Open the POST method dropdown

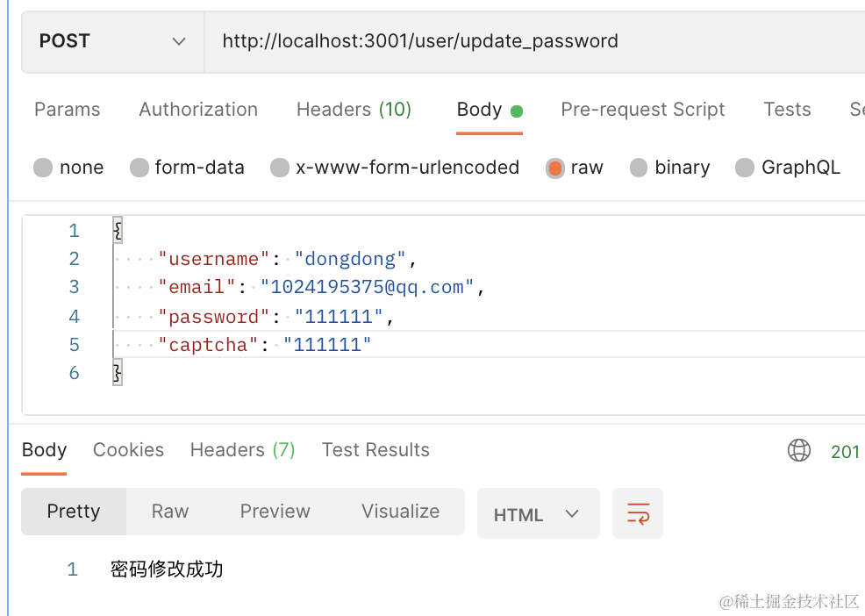pyautogui.click(x=113, y=41)
